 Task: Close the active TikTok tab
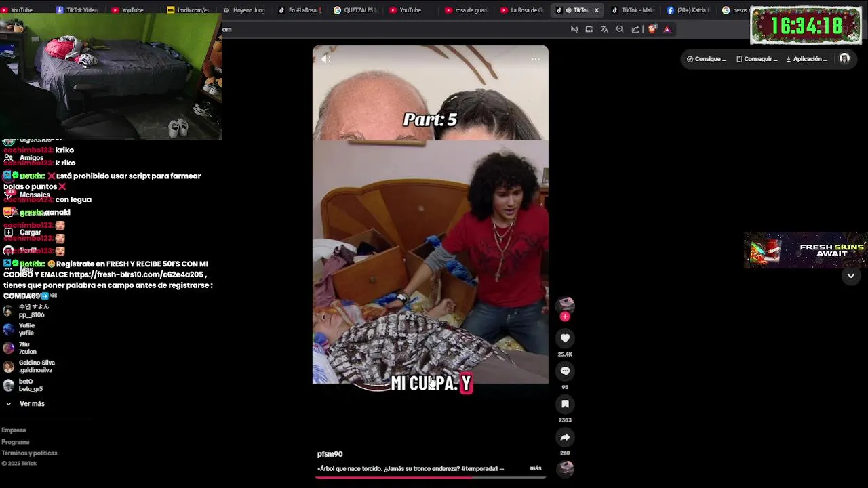click(x=597, y=10)
